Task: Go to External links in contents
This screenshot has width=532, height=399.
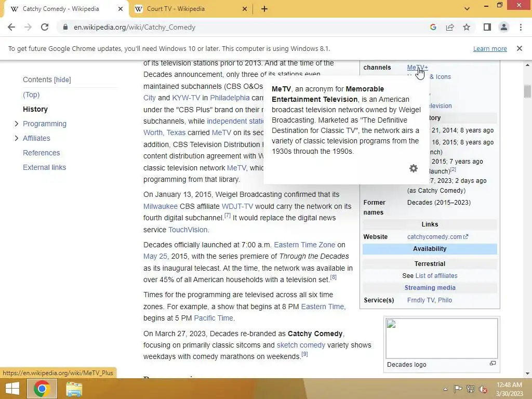Action: tap(45, 168)
